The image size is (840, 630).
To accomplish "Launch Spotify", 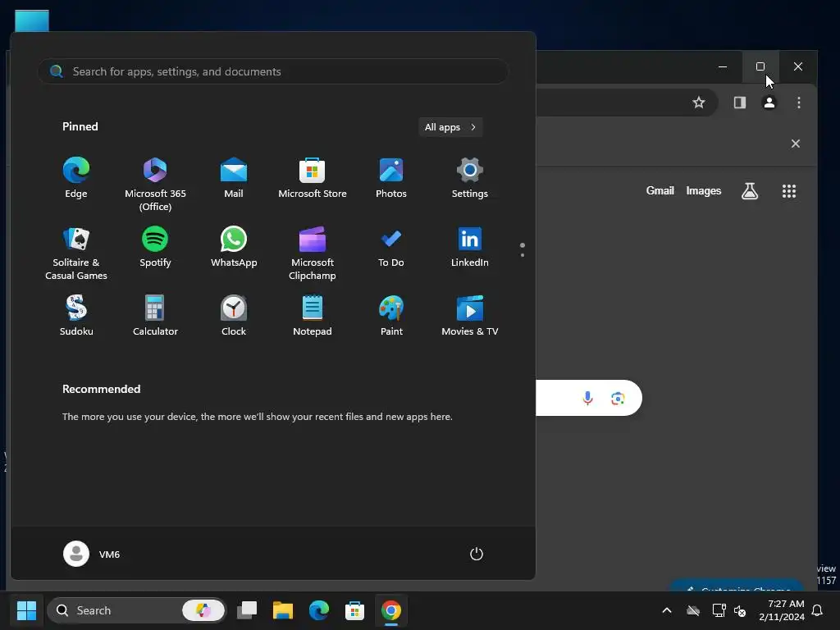I will click(x=155, y=247).
